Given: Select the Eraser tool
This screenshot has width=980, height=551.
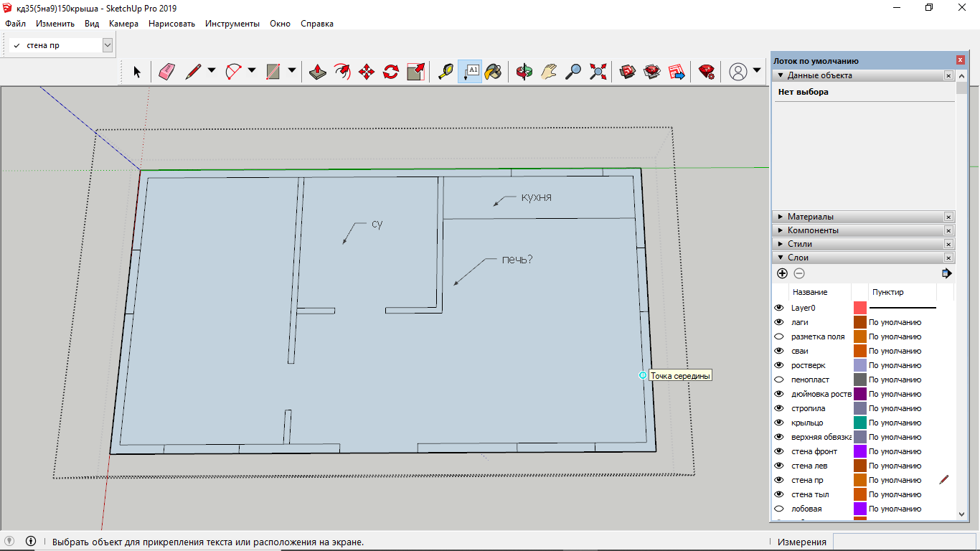Looking at the screenshot, I should (166, 71).
